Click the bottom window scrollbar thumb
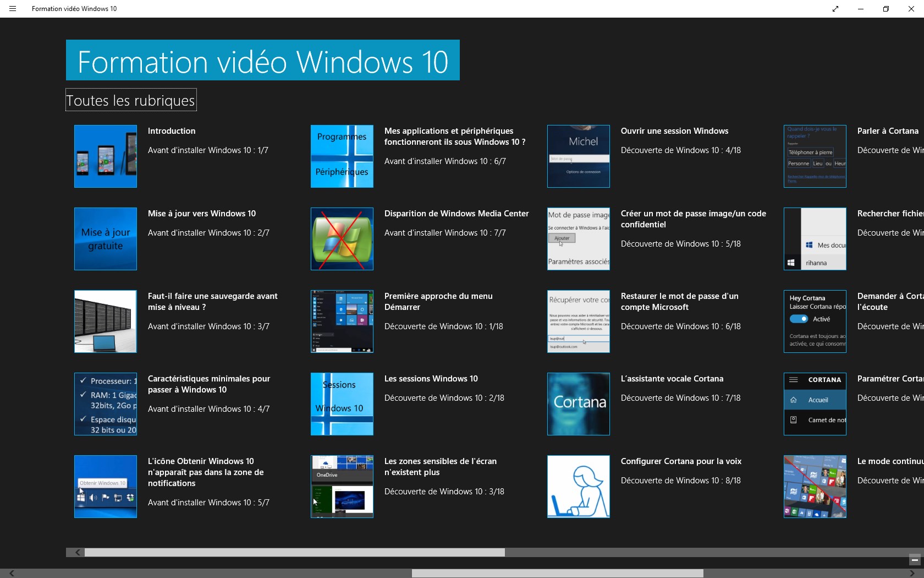The height and width of the screenshot is (578, 924). tap(558, 574)
